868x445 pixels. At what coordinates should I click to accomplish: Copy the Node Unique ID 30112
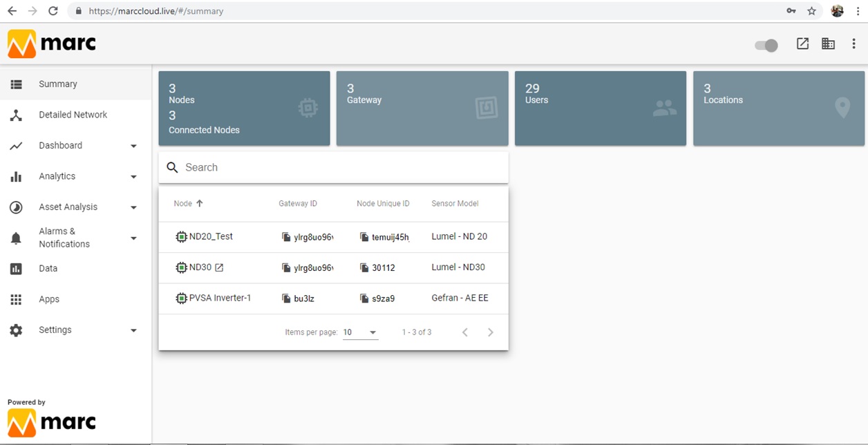[364, 267]
